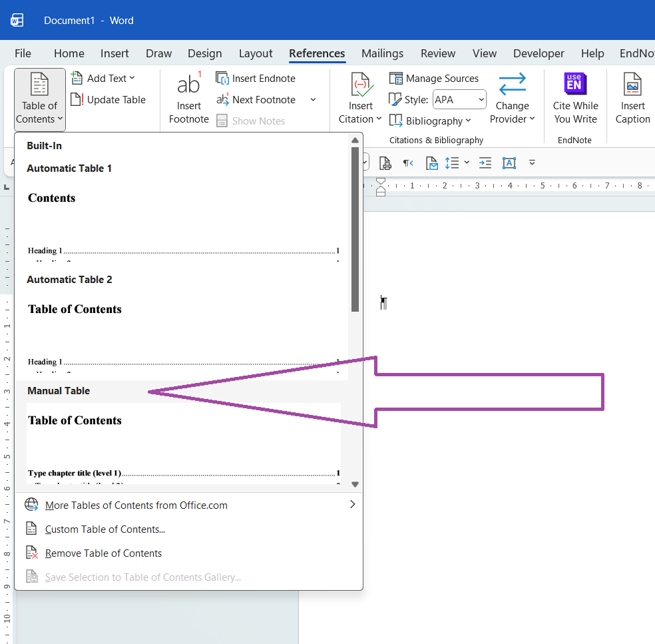Switch to the Review tab

438,53
